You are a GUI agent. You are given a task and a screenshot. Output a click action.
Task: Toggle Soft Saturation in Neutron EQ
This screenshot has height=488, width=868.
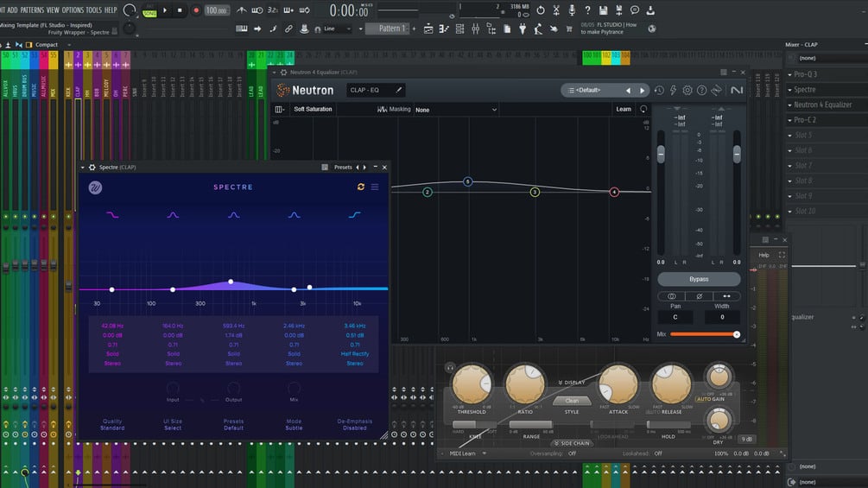point(313,109)
